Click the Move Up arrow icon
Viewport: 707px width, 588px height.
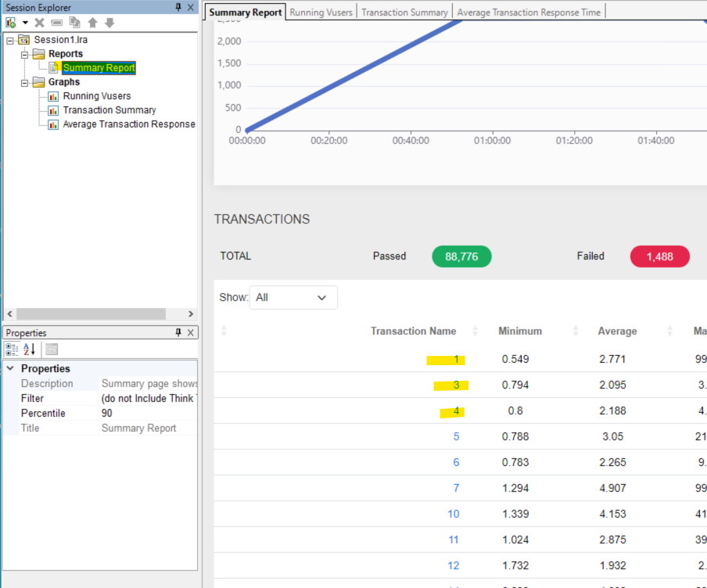[92, 23]
